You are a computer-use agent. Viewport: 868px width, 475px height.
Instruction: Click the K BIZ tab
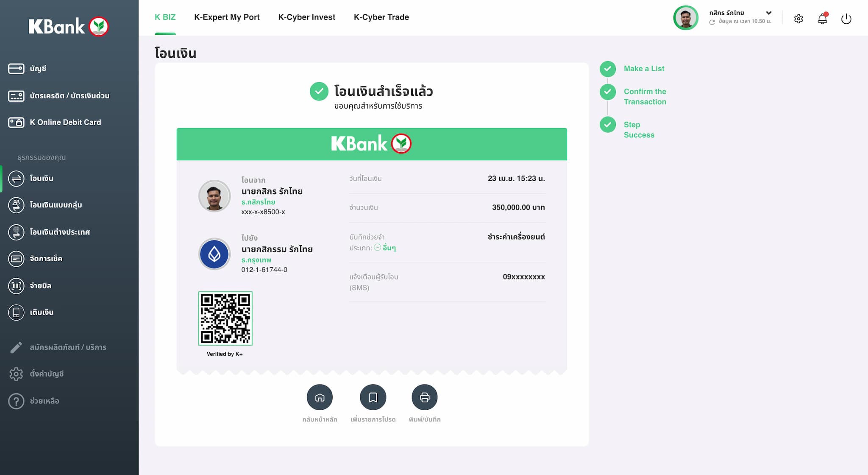tap(165, 17)
